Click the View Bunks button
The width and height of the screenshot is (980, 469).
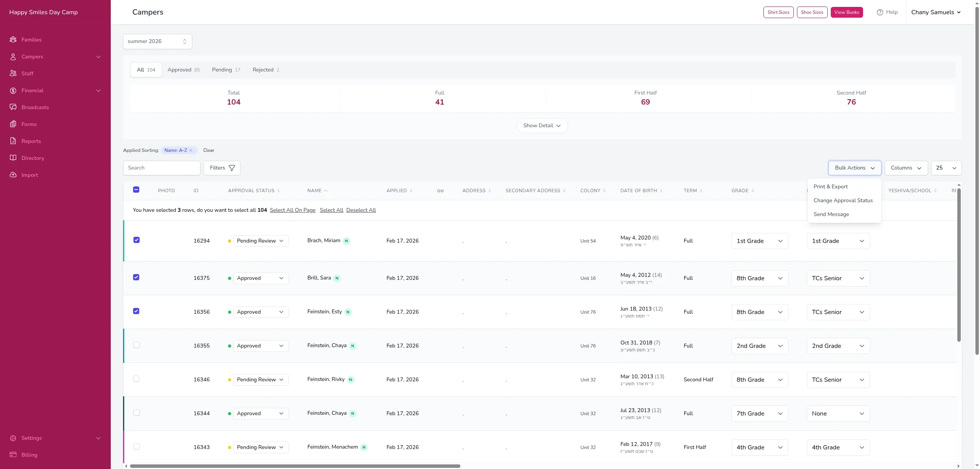click(x=847, y=12)
